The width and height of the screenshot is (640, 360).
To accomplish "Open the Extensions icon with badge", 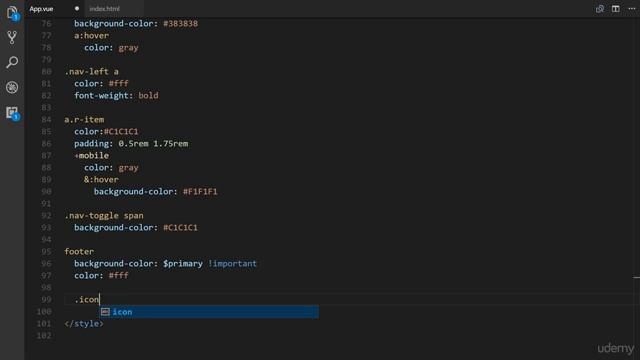I will pos(12,113).
